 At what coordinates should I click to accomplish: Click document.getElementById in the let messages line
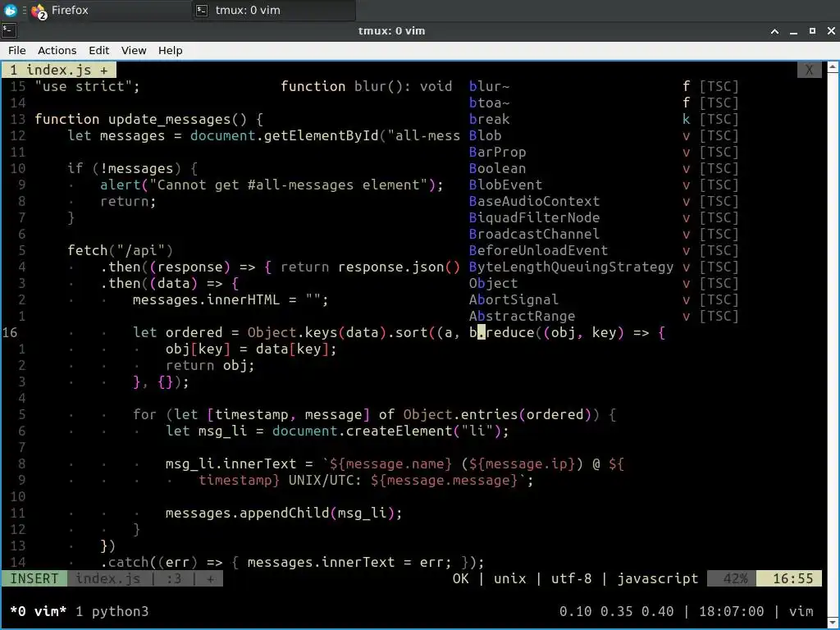tap(285, 135)
